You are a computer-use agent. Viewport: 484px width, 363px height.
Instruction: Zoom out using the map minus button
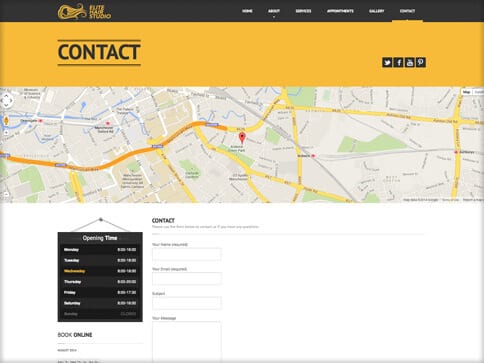6,194
